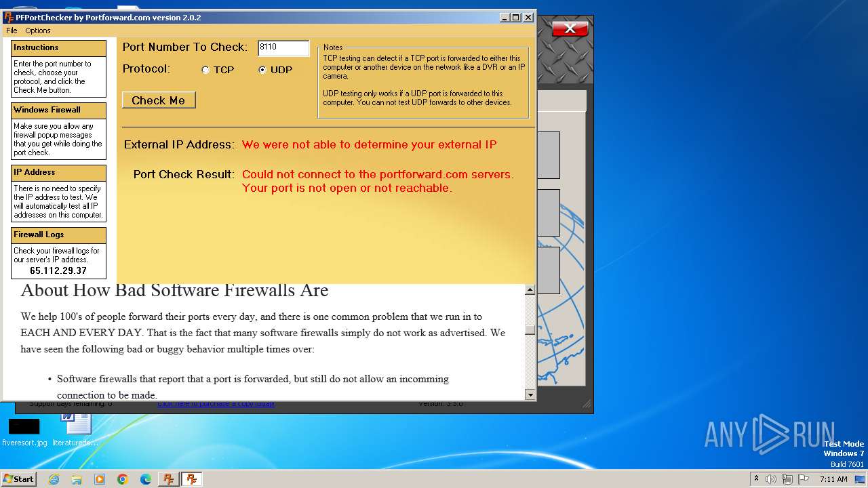Click the Firewall Logs panel header
Screen dimensions: 868x488
tap(58, 235)
